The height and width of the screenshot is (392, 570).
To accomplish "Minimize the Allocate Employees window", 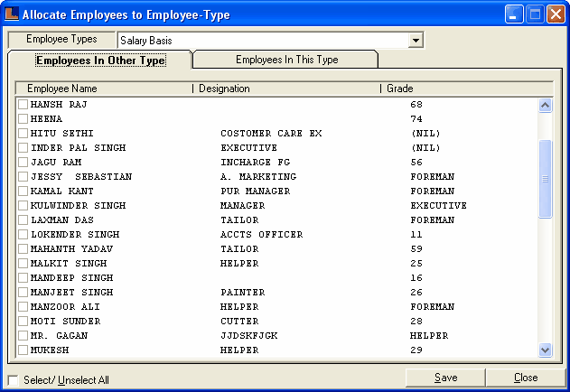I will (514, 14).
